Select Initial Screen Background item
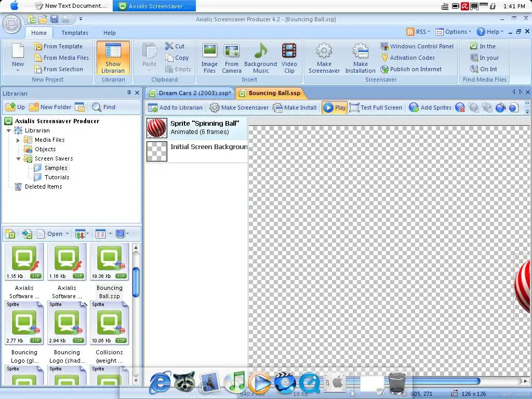This screenshot has height=399, width=532. (x=197, y=151)
